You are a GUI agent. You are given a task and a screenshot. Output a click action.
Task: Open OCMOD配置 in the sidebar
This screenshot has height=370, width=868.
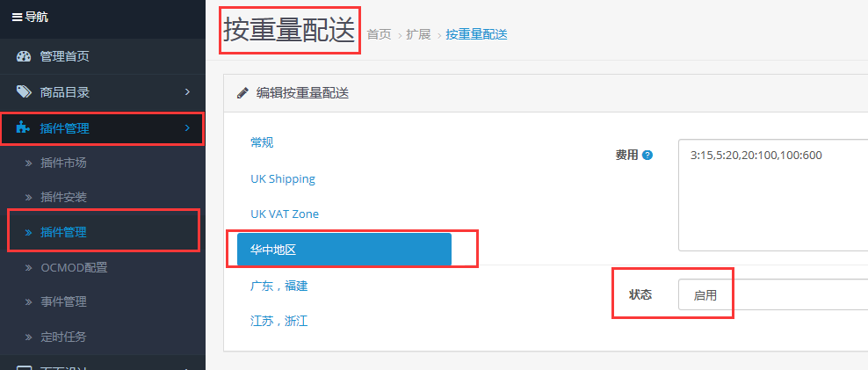74,267
